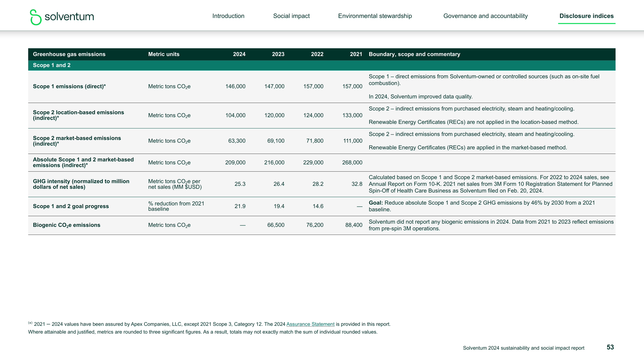Select 'Scope 2 market-based emissions' label

point(77,141)
